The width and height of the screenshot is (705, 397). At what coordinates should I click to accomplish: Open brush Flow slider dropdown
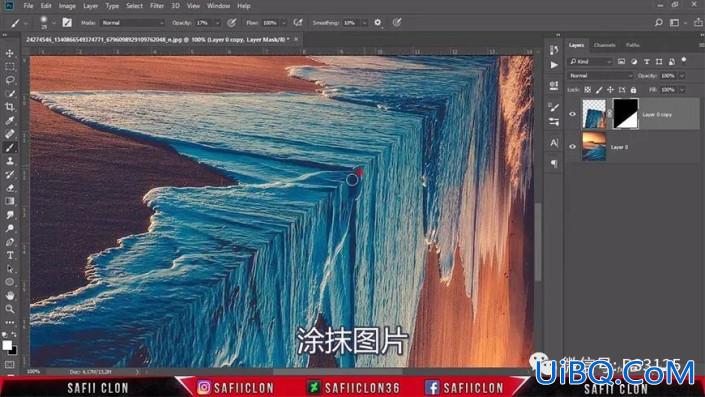point(284,23)
